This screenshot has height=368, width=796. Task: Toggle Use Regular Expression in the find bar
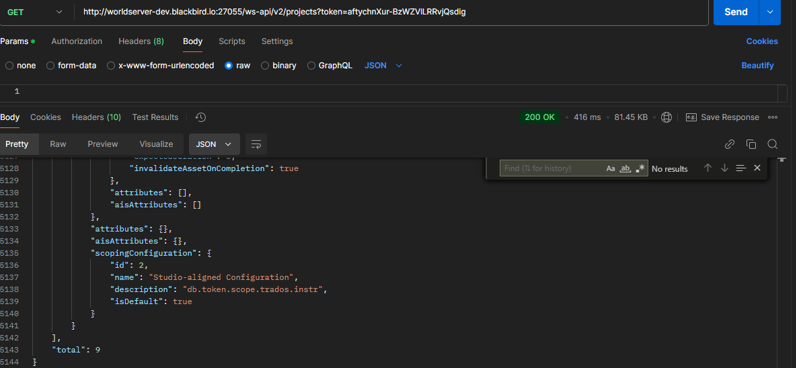[x=641, y=169]
